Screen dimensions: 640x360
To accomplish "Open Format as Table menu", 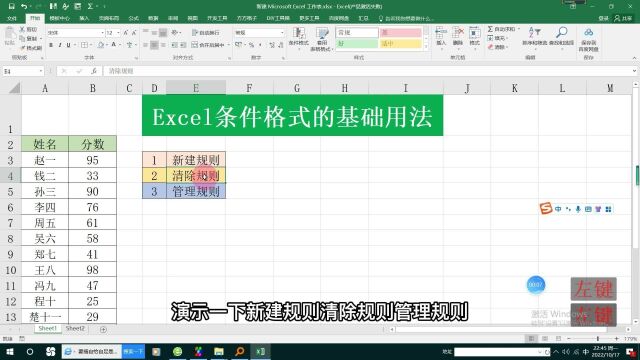I will tap(322, 38).
